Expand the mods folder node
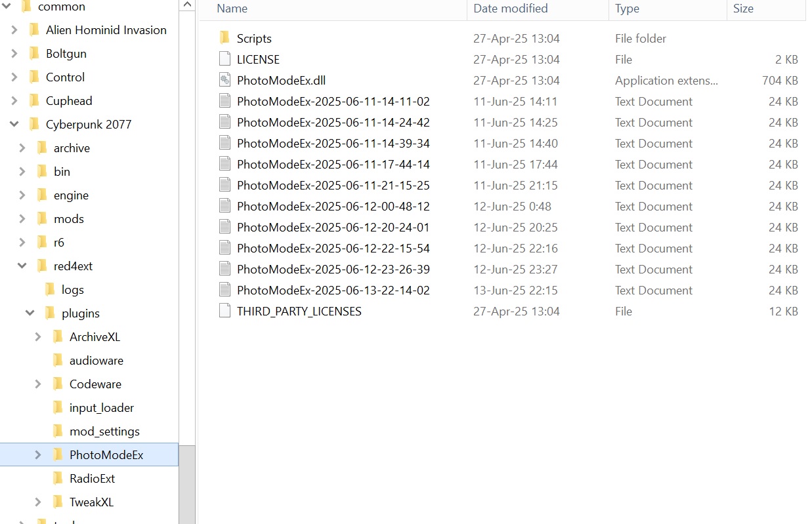 pos(22,218)
